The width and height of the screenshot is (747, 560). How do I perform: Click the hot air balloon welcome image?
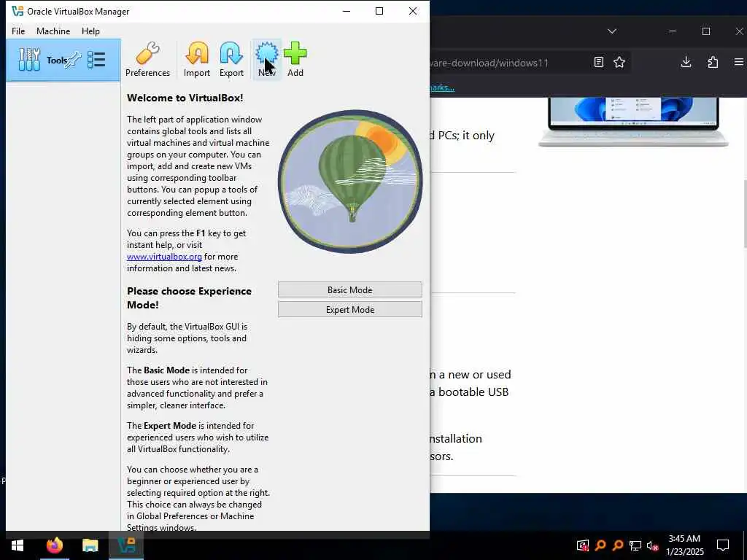tap(350, 182)
